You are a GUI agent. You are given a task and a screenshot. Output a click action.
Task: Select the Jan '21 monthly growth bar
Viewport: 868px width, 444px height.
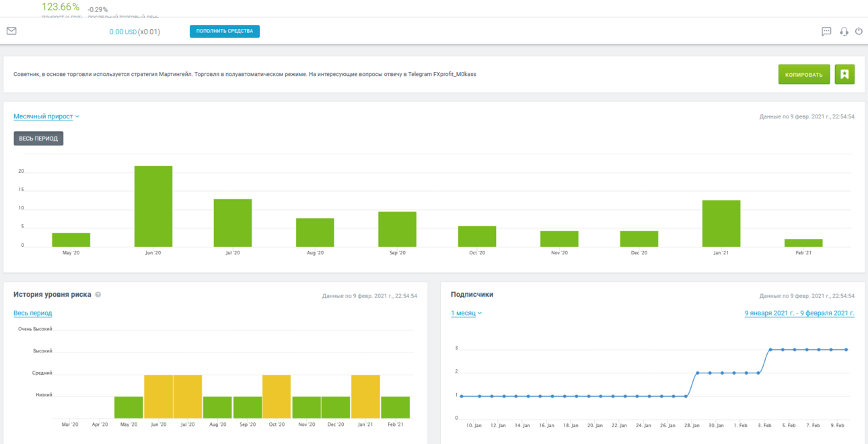(x=721, y=223)
